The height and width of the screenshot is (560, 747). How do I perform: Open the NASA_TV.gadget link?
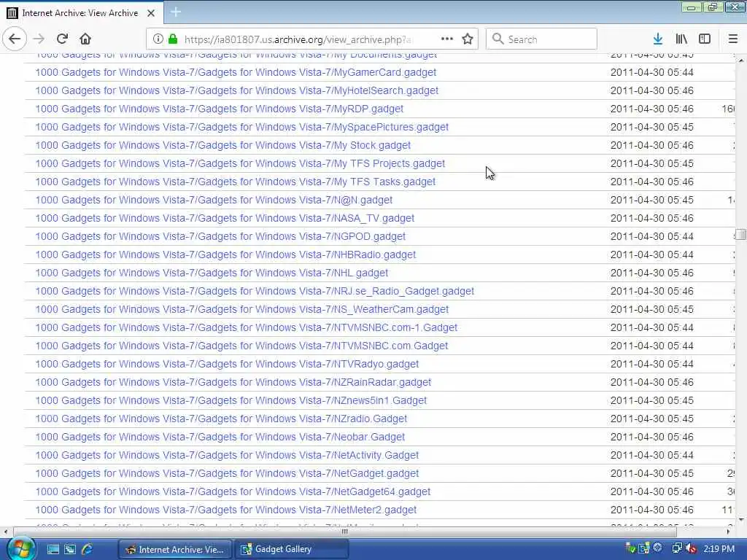click(x=225, y=218)
